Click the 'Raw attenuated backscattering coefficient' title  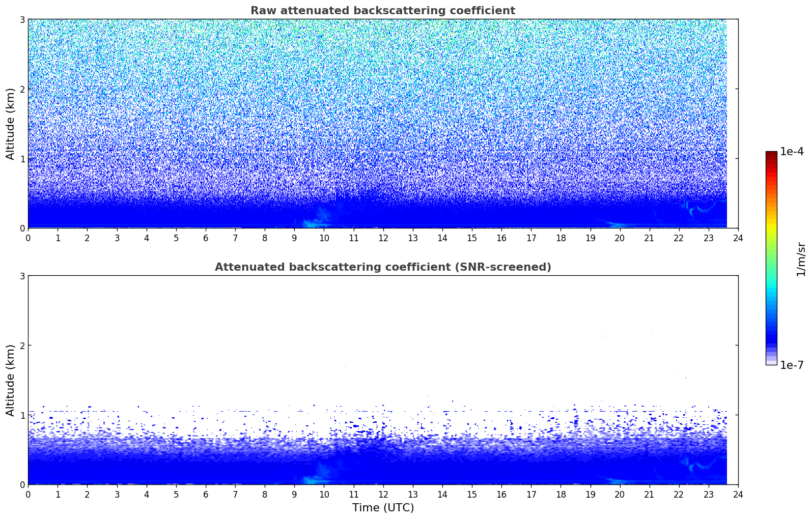click(x=382, y=11)
